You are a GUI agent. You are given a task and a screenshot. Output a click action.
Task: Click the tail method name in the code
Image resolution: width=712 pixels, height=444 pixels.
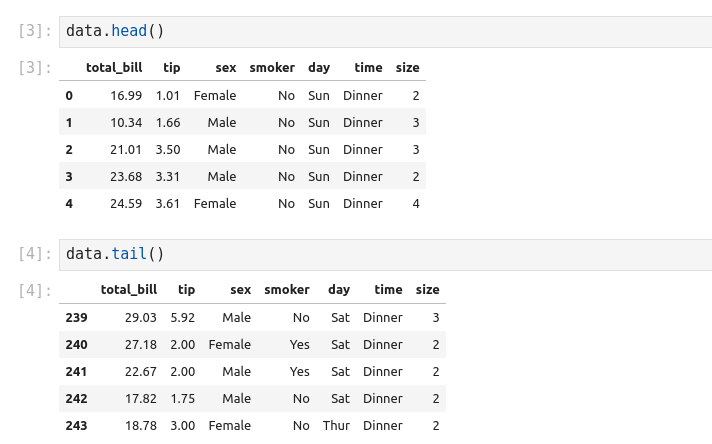tap(129, 254)
